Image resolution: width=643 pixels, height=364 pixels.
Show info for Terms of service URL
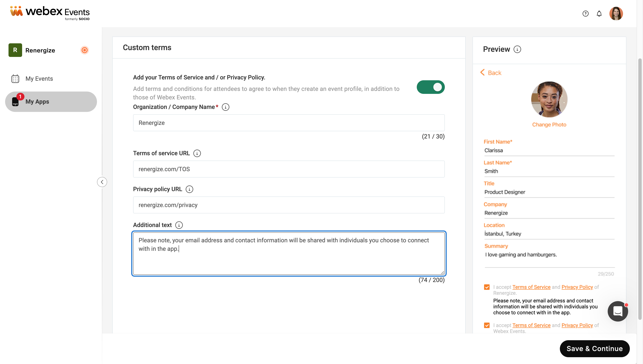[197, 153]
